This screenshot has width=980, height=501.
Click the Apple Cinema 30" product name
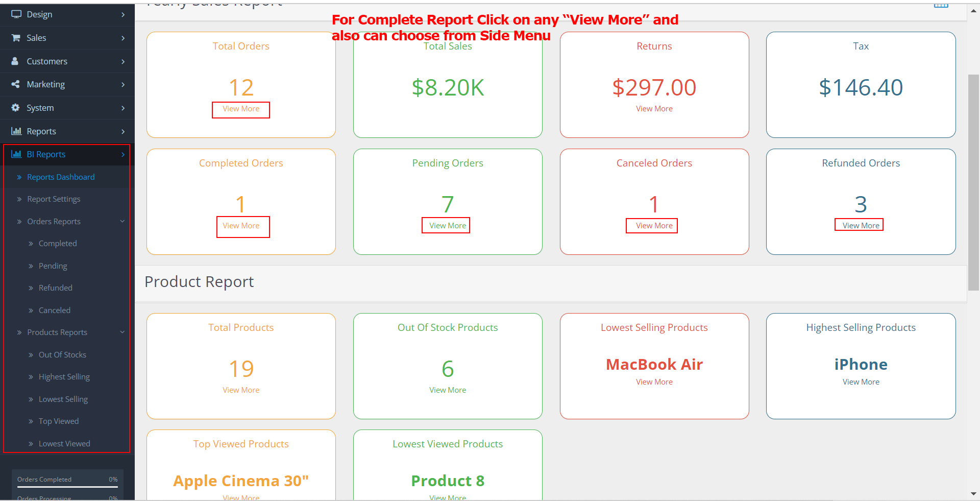241,481
